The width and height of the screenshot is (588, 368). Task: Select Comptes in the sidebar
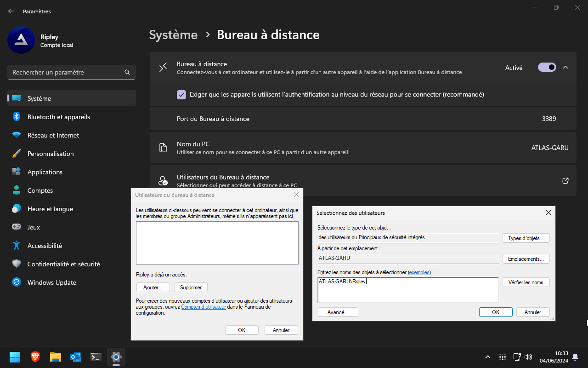[x=72, y=190]
